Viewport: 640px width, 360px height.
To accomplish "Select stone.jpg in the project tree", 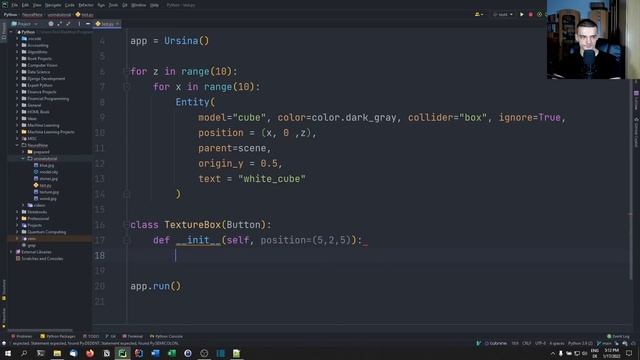I will (45, 178).
